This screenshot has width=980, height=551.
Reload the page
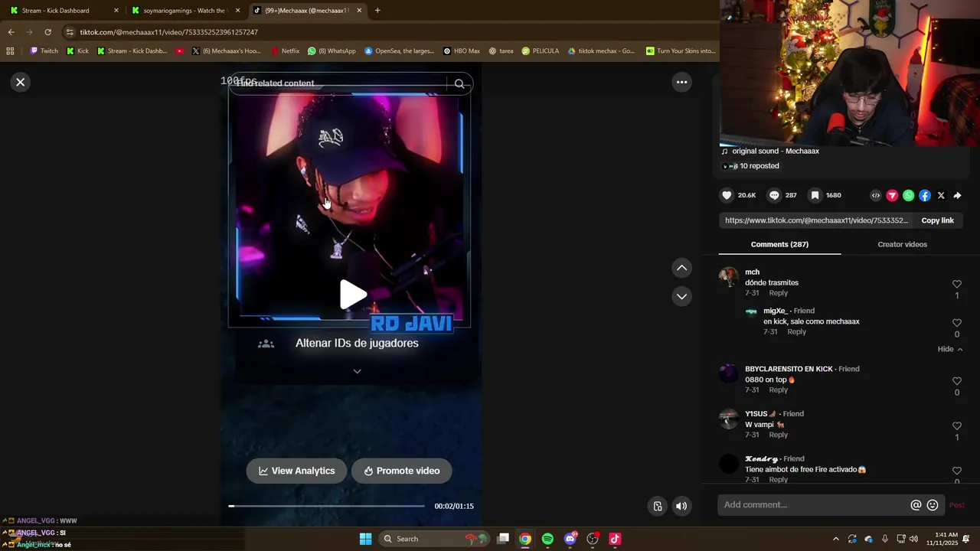(x=47, y=32)
